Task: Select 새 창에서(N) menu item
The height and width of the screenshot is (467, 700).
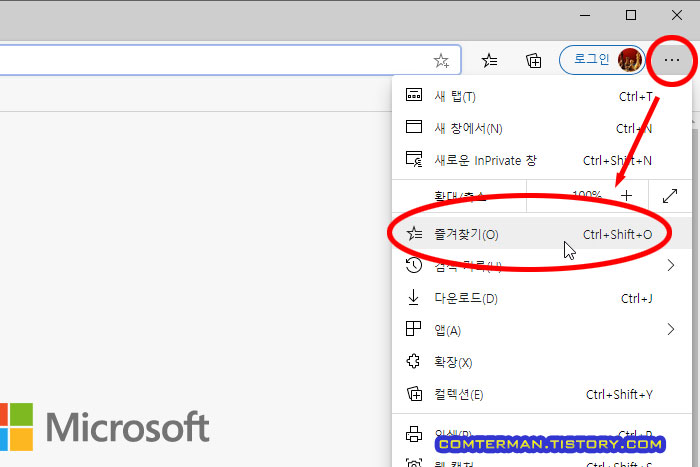Action: [x=542, y=129]
